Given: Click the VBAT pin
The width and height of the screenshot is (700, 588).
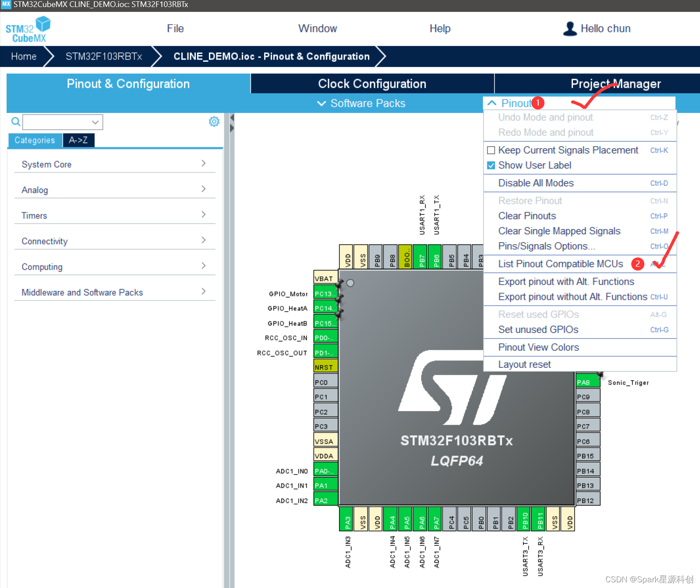Looking at the screenshot, I should 325,278.
